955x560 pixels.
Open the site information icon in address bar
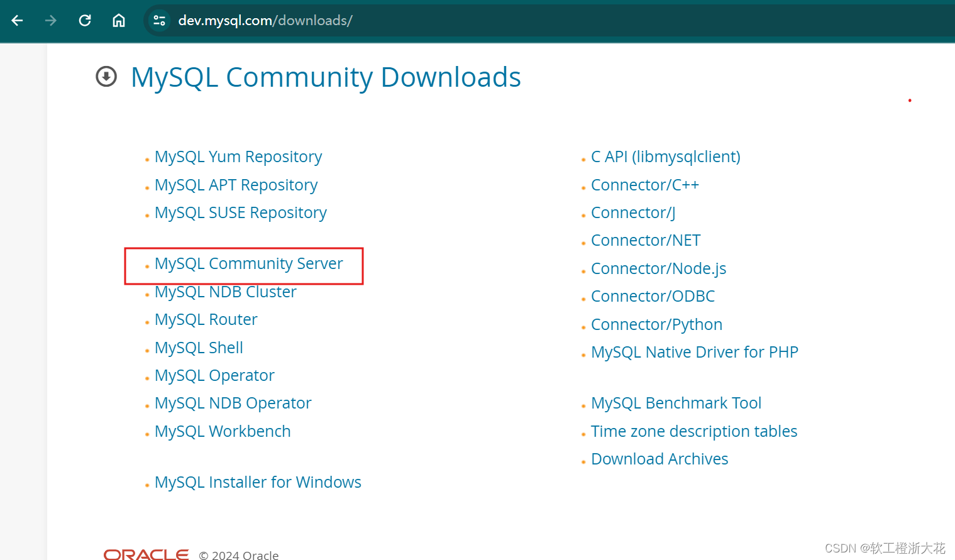[x=159, y=20]
